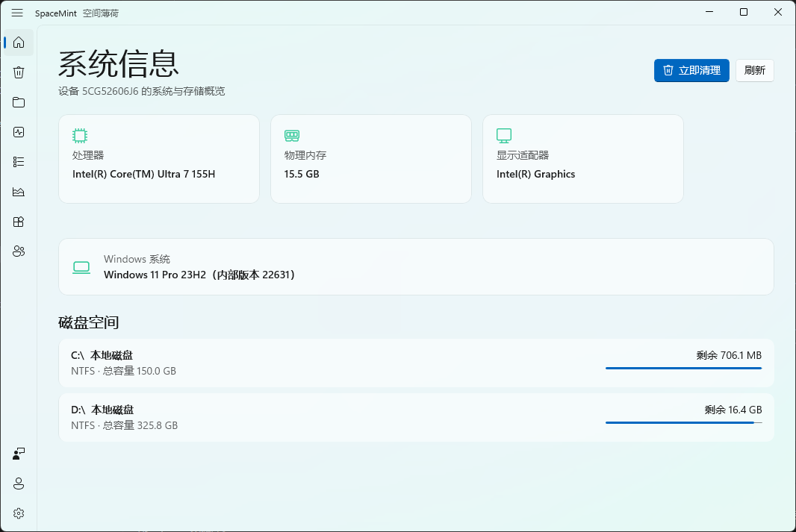
Task: Click the 剩余 16.4 GB text
Action: click(x=733, y=410)
